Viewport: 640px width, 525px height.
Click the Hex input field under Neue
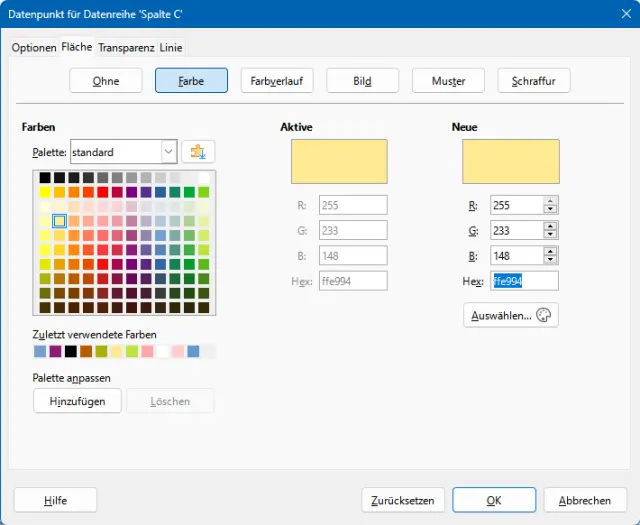tap(524, 281)
